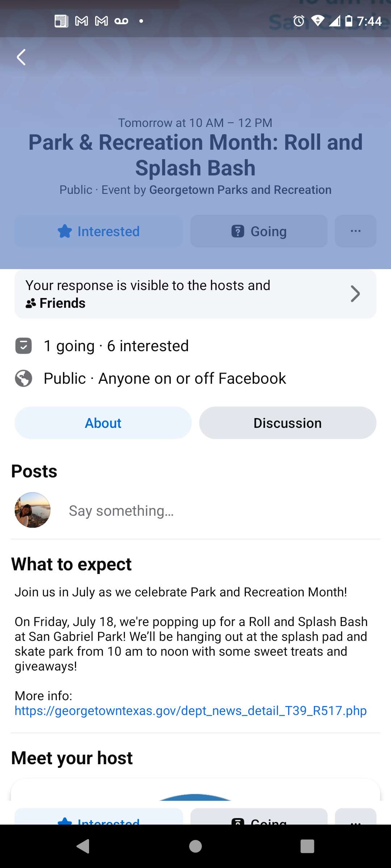
Task: Toggle the Going response button
Action: point(259,231)
